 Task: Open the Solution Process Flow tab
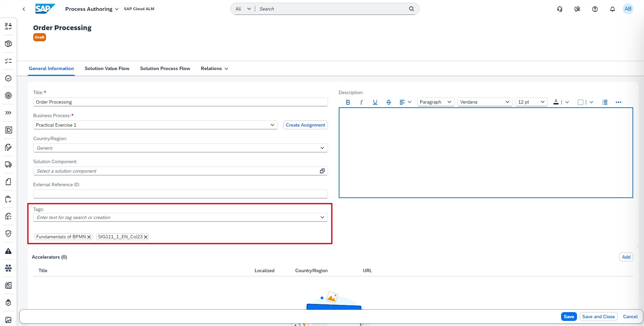pos(165,69)
